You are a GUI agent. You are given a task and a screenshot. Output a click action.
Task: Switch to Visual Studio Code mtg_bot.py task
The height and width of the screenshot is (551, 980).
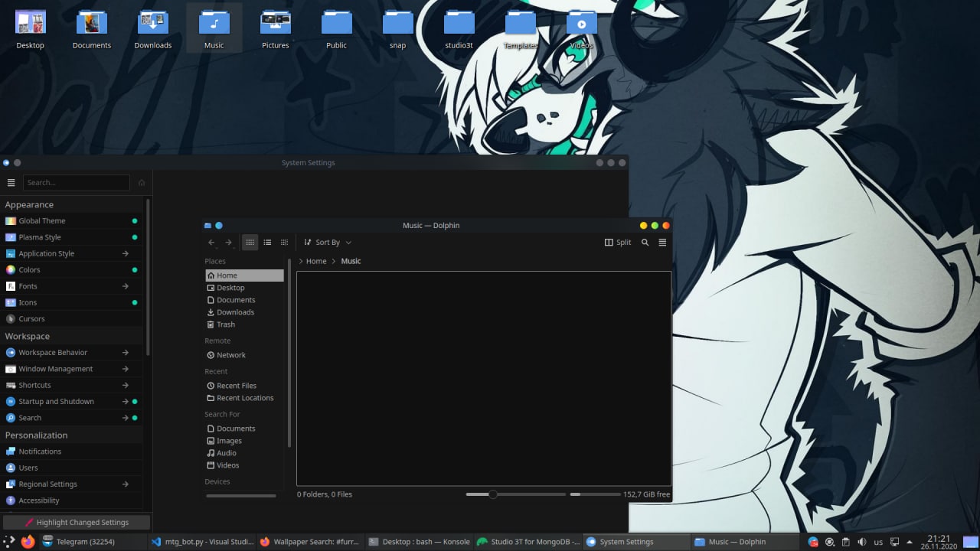(x=201, y=542)
